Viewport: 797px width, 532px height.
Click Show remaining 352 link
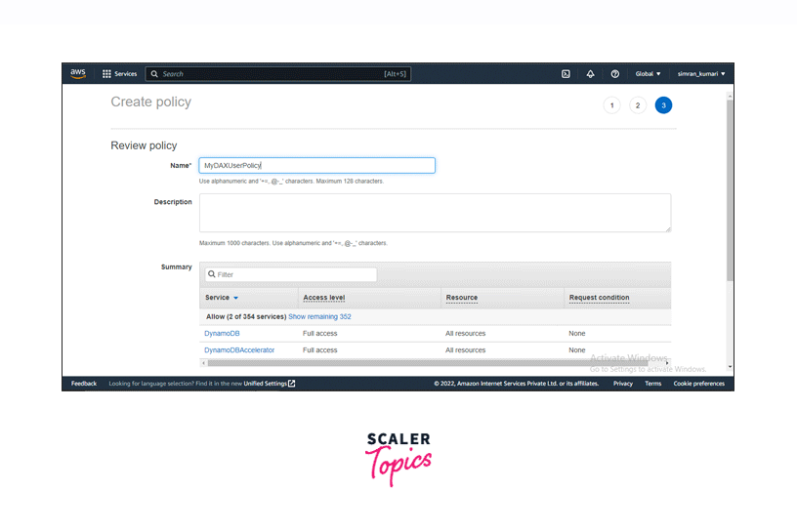click(319, 316)
